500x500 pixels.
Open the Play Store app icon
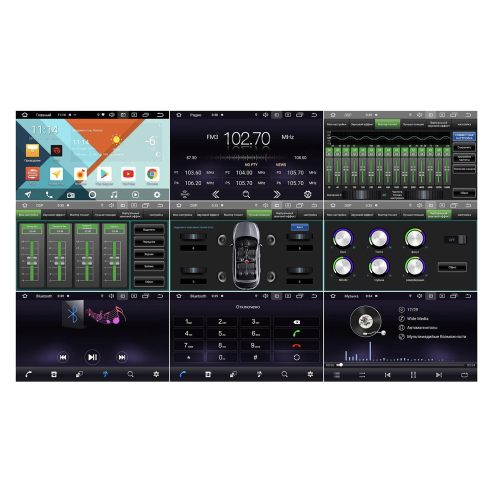click(x=104, y=174)
